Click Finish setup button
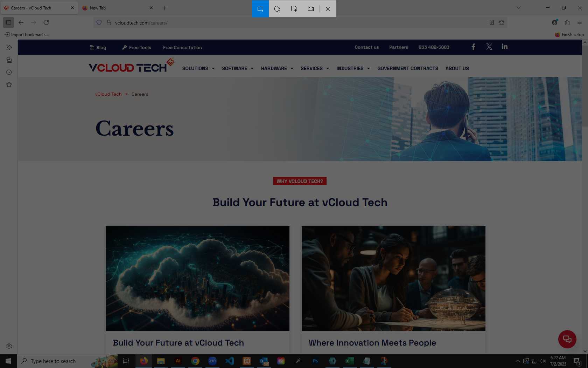The width and height of the screenshot is (588, 368). (x=569, y=34)
